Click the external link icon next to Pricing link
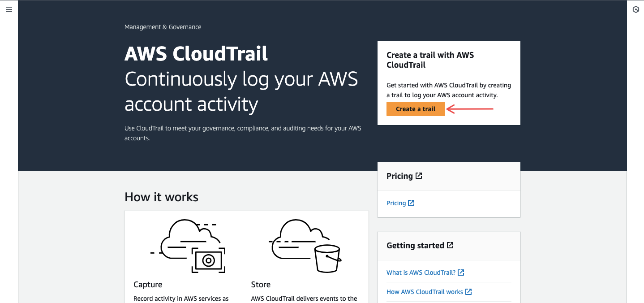644x303 pixels. [x=412, y=203]
